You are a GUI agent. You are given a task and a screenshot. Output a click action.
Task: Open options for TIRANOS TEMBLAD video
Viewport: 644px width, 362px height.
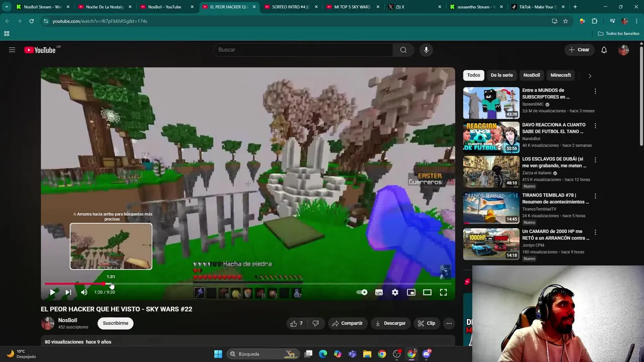(595, 196)
